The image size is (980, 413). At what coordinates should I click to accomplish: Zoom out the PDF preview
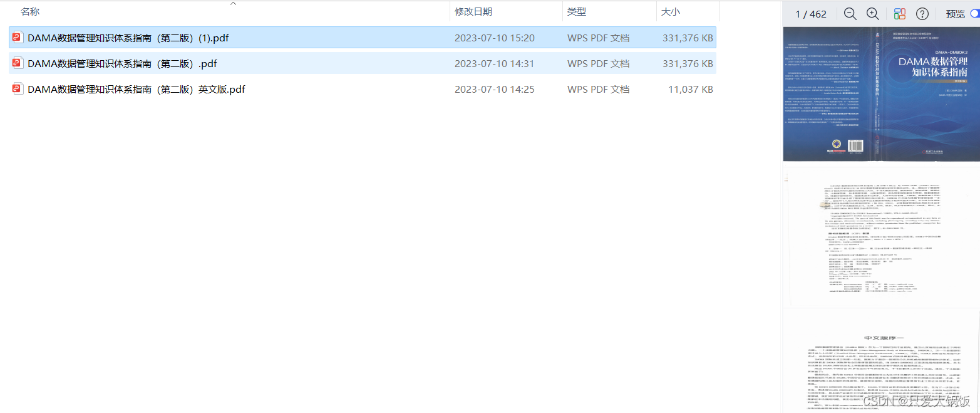coord(850,14)
